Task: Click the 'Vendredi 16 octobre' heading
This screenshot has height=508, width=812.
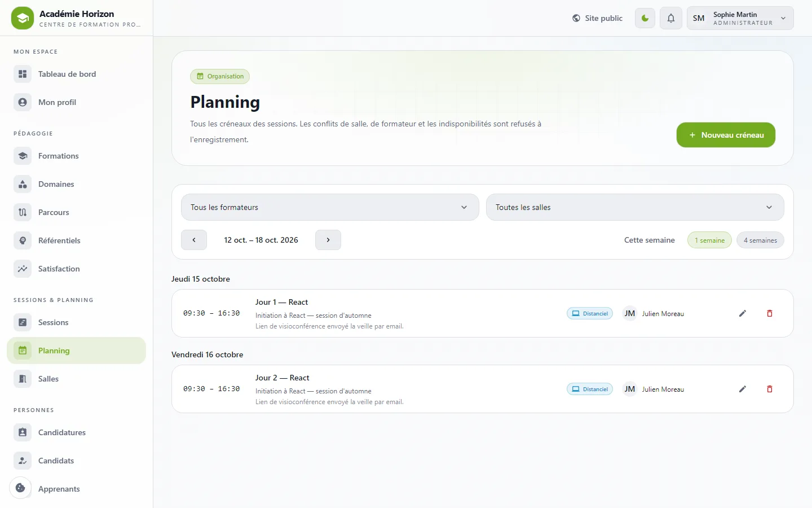Action: pyautogui.click(x=208, y=354)
